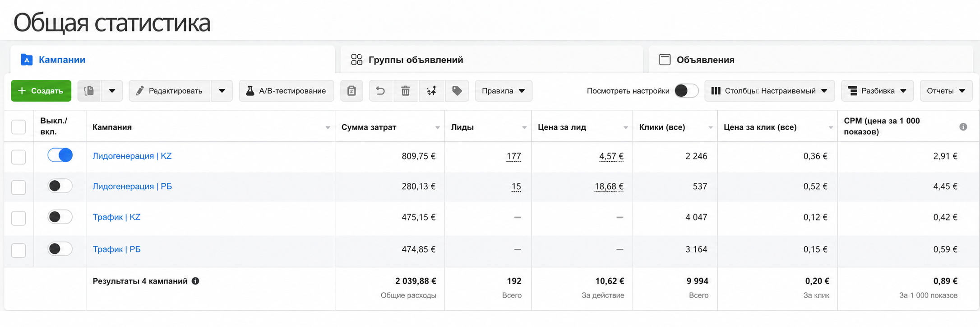Screen dimensions: 980x327
Task: Click the 9 994 total clicks value
Action: tap(698, 281)
